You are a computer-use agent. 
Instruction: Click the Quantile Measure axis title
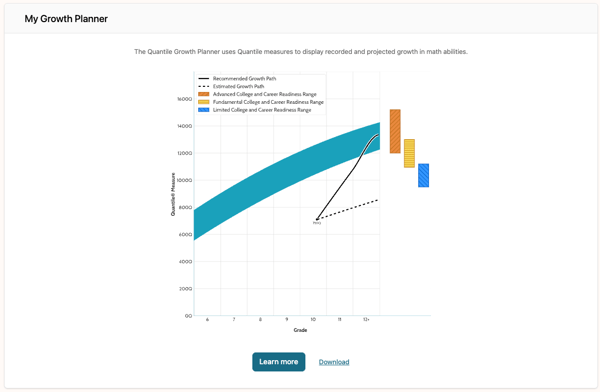[173, 194]
